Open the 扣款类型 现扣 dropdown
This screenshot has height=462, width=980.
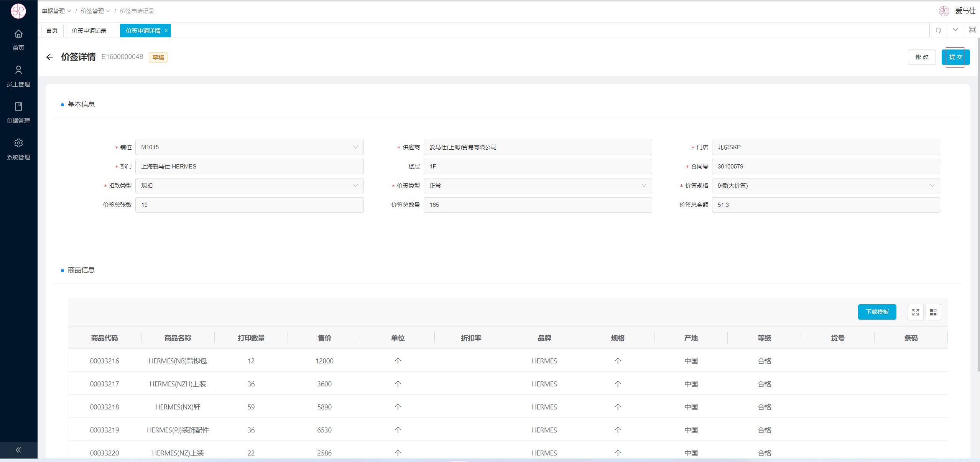[x=250, y=186]
